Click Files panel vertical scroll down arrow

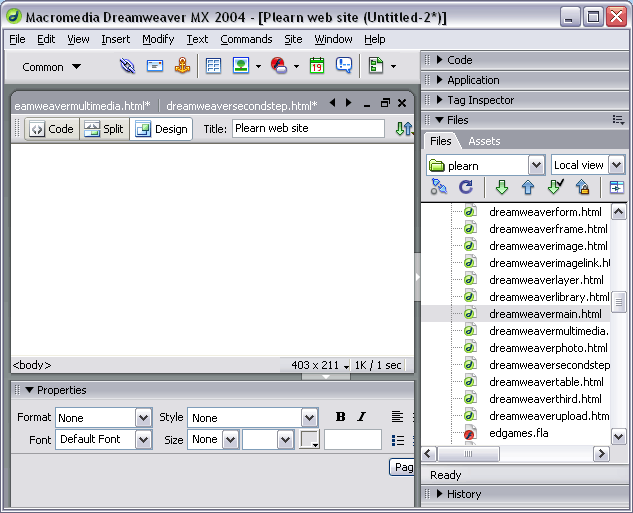(618, 436)
